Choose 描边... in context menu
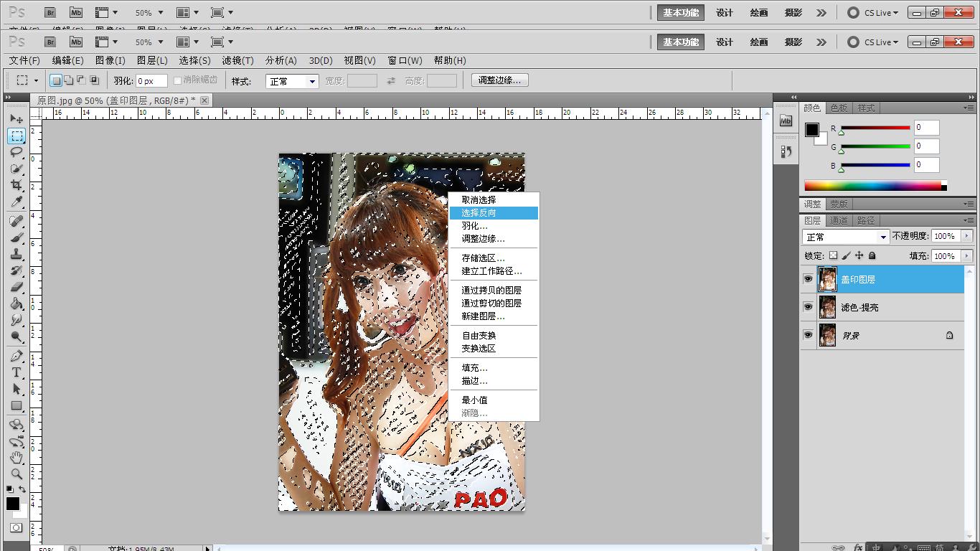 point(494,381)
